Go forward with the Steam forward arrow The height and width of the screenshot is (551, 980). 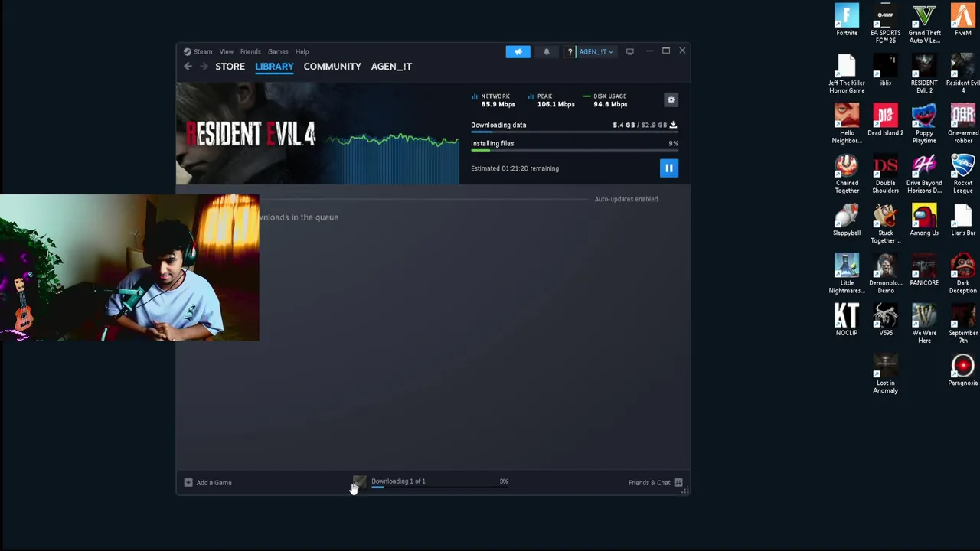(204, 67)
